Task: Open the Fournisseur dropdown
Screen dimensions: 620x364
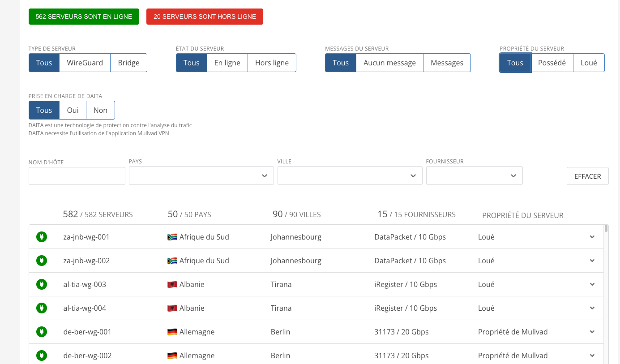Action: pyautogui.click(x=474, y=176)
